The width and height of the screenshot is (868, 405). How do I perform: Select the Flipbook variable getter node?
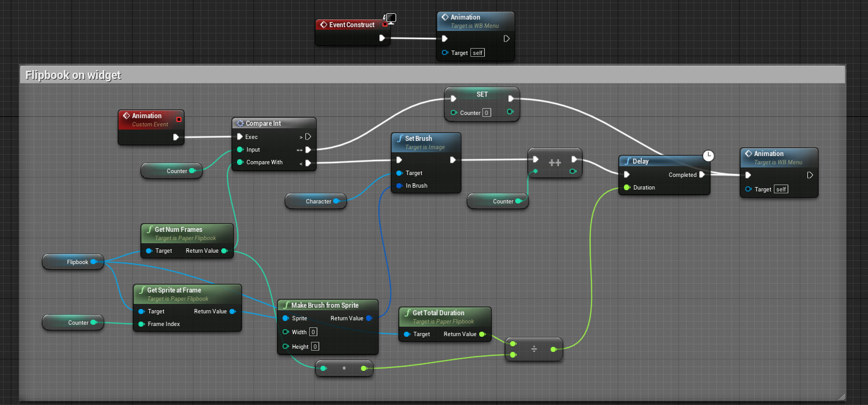pyautogui.click(x=73, y=262)
